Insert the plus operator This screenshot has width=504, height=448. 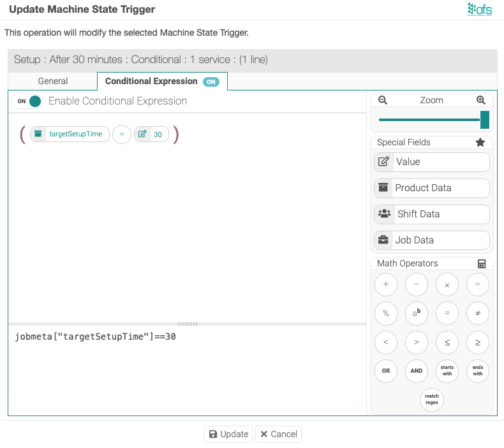386,285
